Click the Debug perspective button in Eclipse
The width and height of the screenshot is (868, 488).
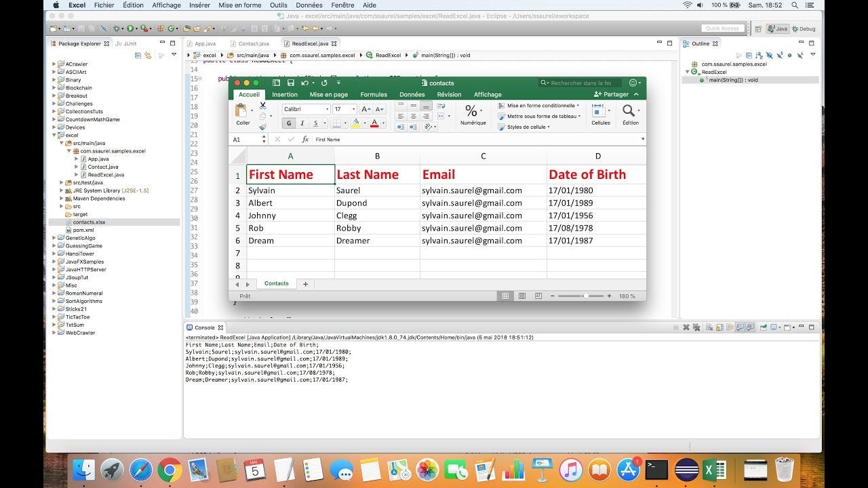[x=803, y=28]
